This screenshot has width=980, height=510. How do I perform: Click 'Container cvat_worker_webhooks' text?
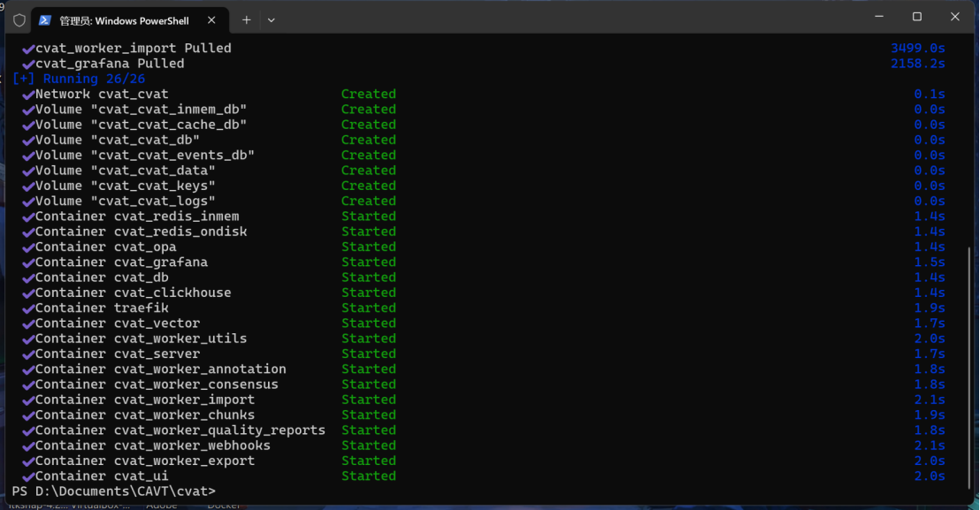(152, 445)
